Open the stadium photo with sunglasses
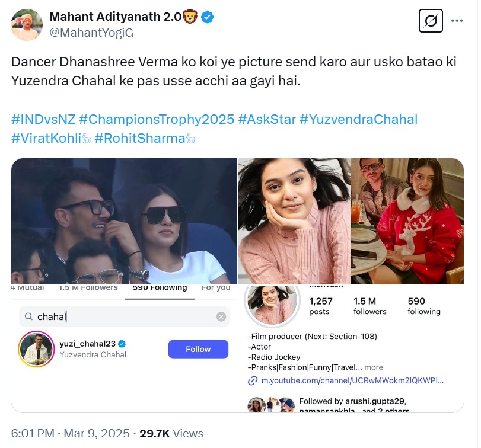The width and height of the screenshot is (481, 448). point(124,221)
